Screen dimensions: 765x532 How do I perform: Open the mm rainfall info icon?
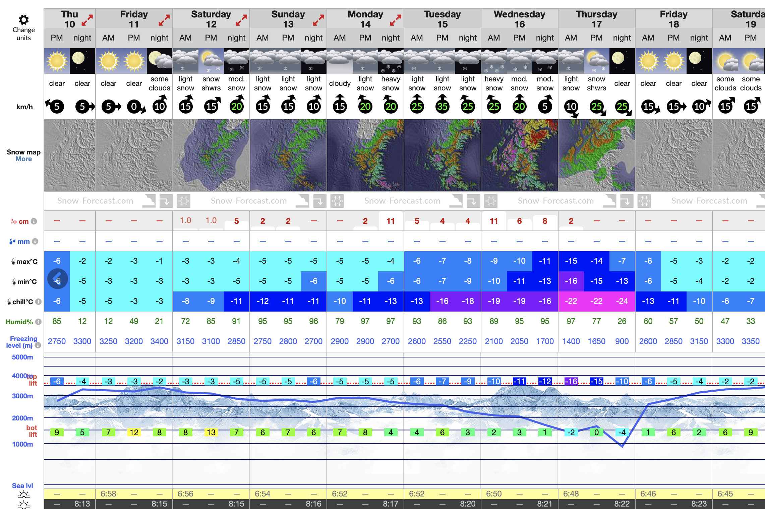tap(35, 242)
